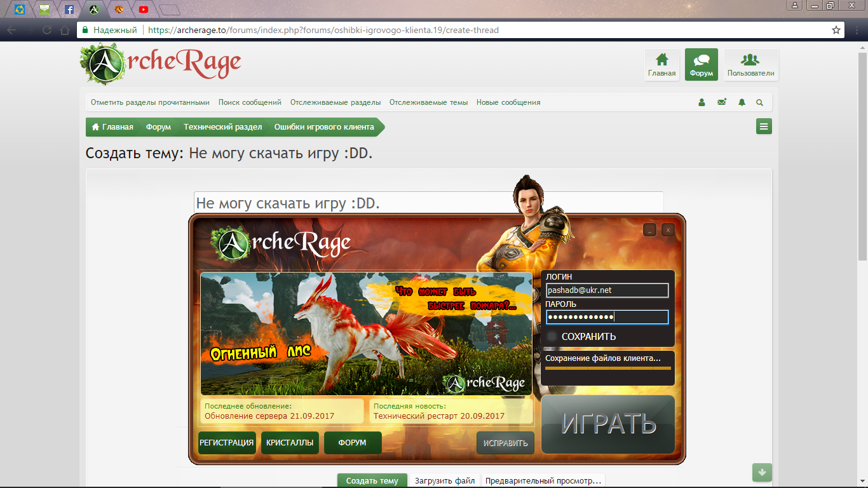868x488 pixels.
Task: Switch to the orange lion icon tab
Action: point(119,10)
